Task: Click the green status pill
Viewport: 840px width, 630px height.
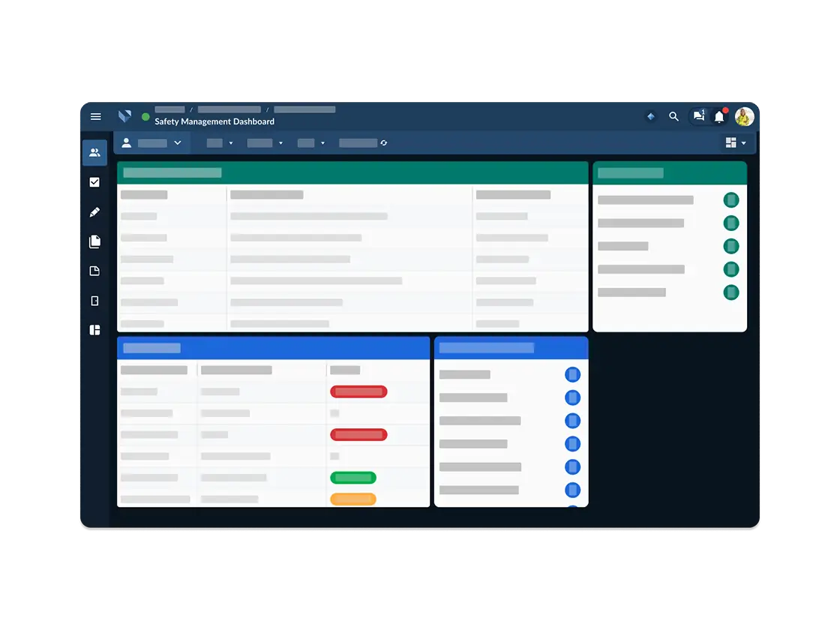Action: pyautogui.click(x=353, y=477)
